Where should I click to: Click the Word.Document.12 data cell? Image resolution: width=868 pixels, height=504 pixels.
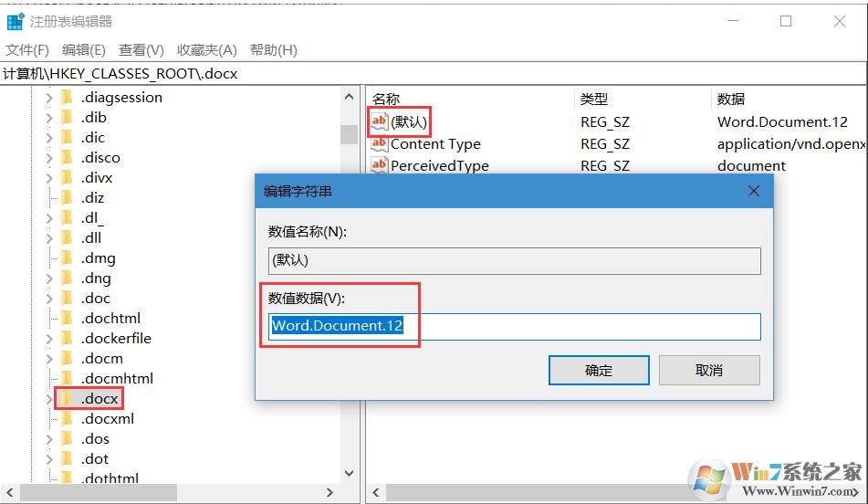click(x=782, y=121)
